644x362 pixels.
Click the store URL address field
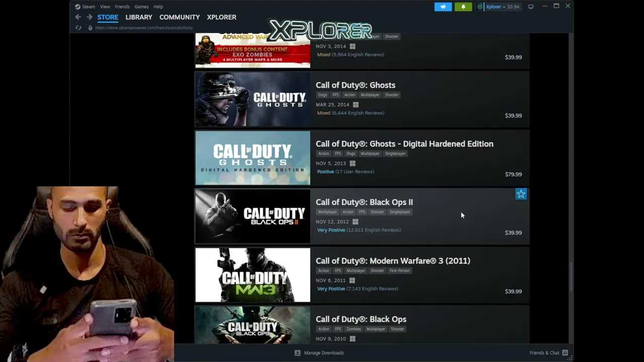pyautogui.click(x=144, y=28)
